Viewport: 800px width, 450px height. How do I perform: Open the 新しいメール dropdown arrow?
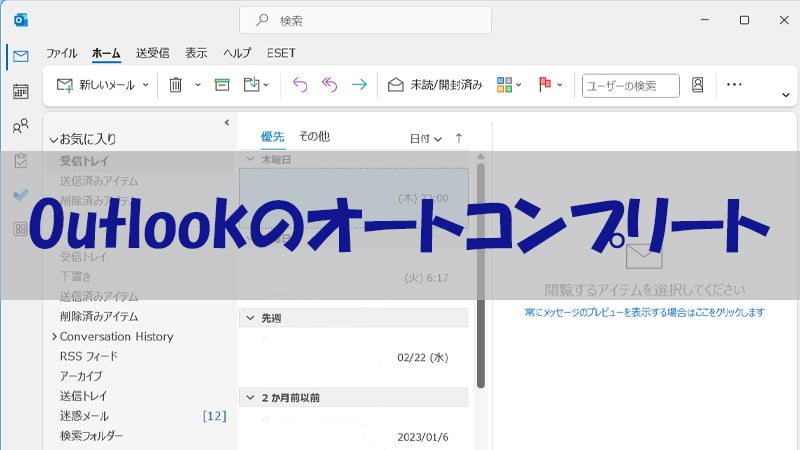pyautogui.click(x=145, y=85)
